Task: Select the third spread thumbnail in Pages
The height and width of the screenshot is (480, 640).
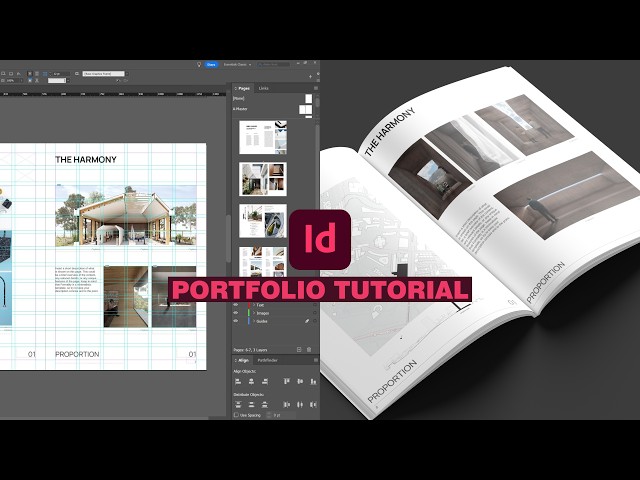Action: (x=263, y=221)
